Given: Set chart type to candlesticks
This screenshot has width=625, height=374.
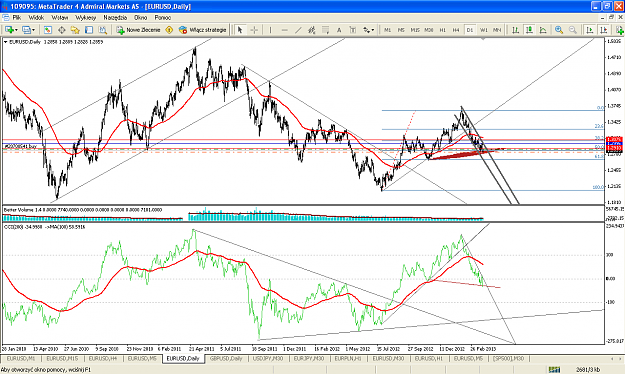Looking at the screenshot, I should 529,30.
